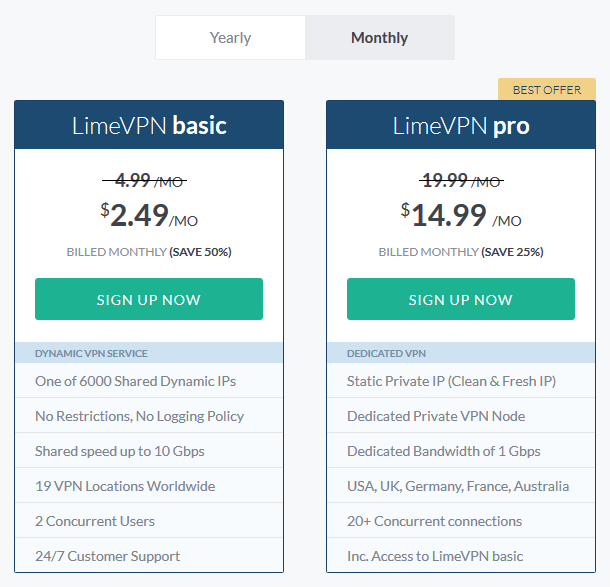This screenshot has width=610, height=587.
Task: Click the Static Private IP feature row
Action: click(461, 381)
